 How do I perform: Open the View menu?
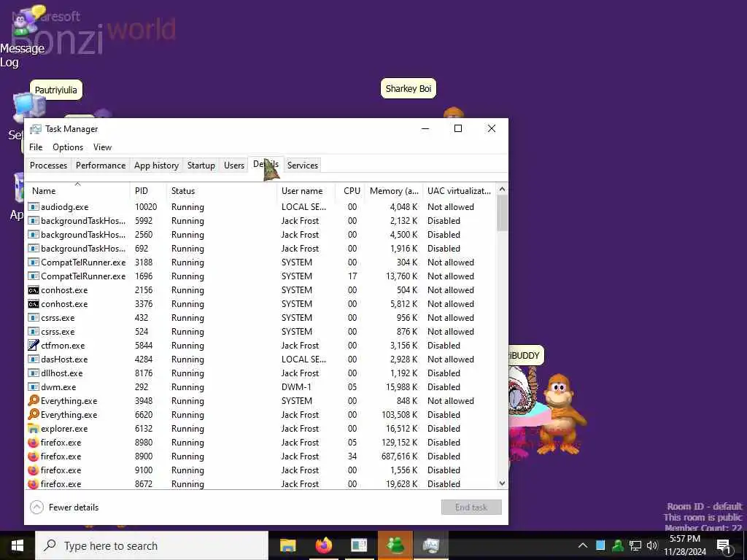[x=102, y=147]
